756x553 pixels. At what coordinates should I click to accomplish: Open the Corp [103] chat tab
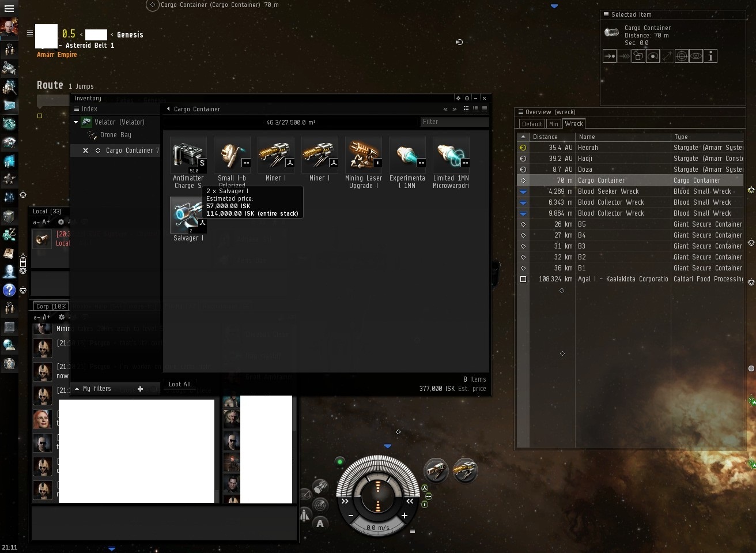pos(51,306)
